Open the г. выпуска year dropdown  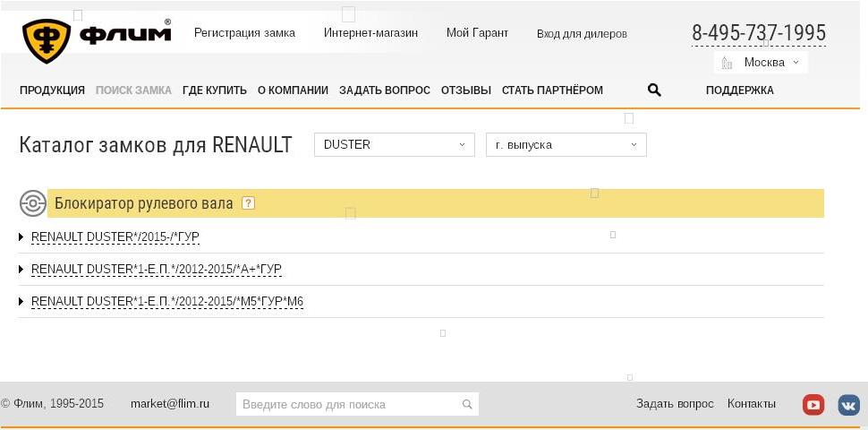point(566,144)
